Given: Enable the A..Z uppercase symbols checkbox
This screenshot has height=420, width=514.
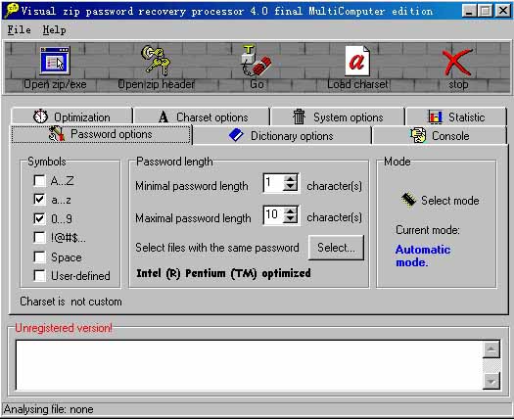Looking at the screenshot, I should click(x=40, y=180).
